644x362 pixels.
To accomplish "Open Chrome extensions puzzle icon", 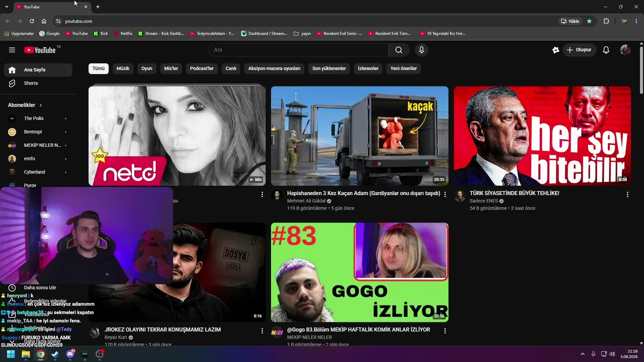I will click(x=606, y=21).
